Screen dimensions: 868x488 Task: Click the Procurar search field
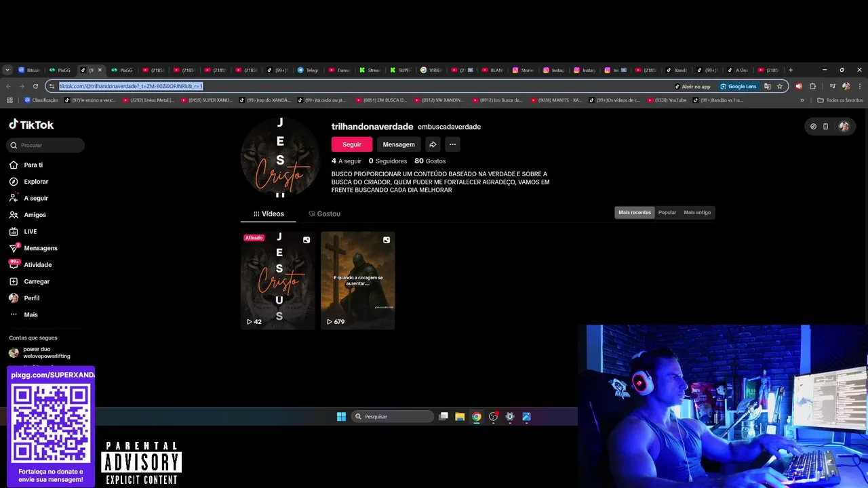click(x=46, y=145)
